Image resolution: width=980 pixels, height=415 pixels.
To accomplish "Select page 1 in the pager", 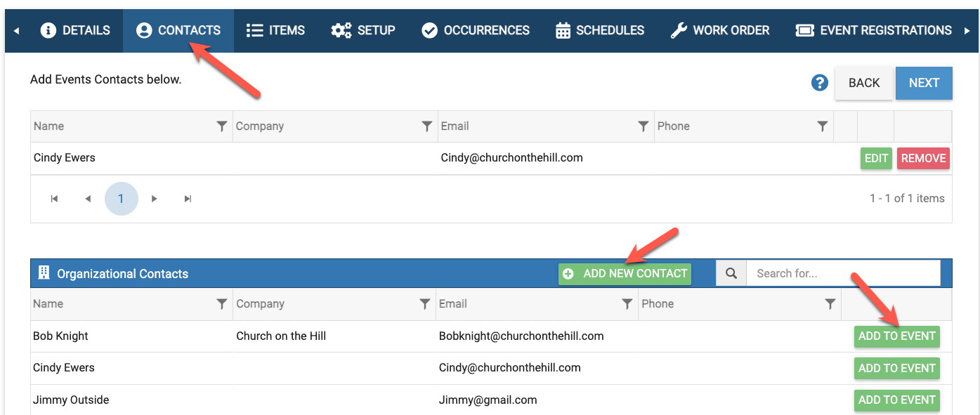I will (x=121, y=199).
